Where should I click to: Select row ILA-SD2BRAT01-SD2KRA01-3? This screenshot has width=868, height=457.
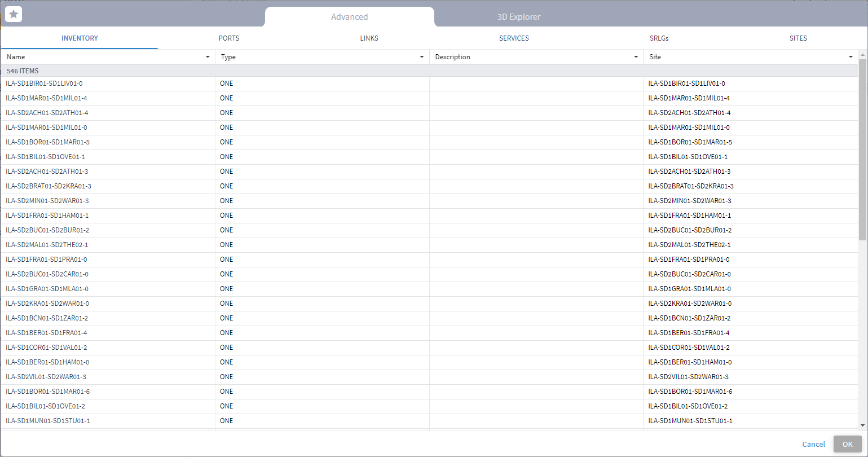429,186
